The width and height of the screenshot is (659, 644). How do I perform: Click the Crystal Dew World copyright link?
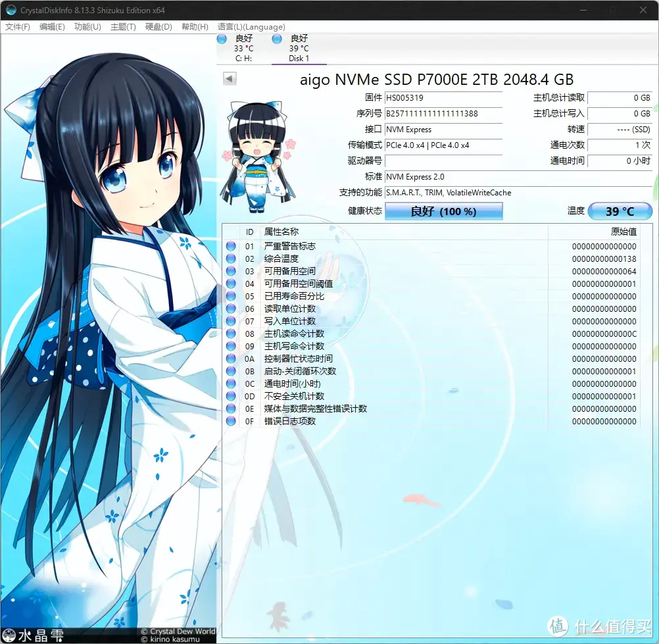click(178, 632)
